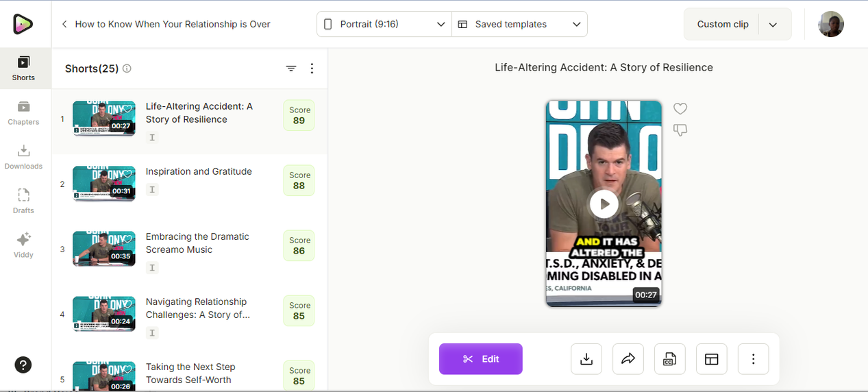
Task: Open the Shorts sidebar tab
Action: [x=23, y=69]
